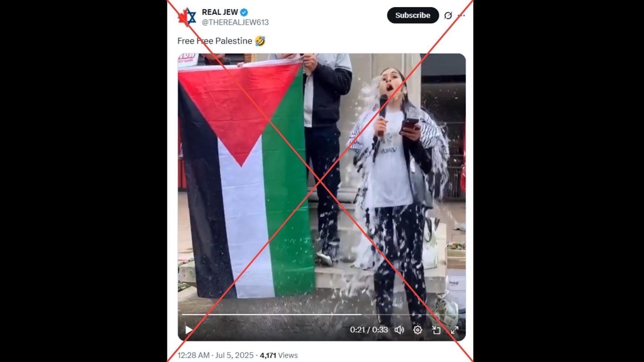Click the video progress bar
This screenshot has width=644, height=362.
coord(322,314)
